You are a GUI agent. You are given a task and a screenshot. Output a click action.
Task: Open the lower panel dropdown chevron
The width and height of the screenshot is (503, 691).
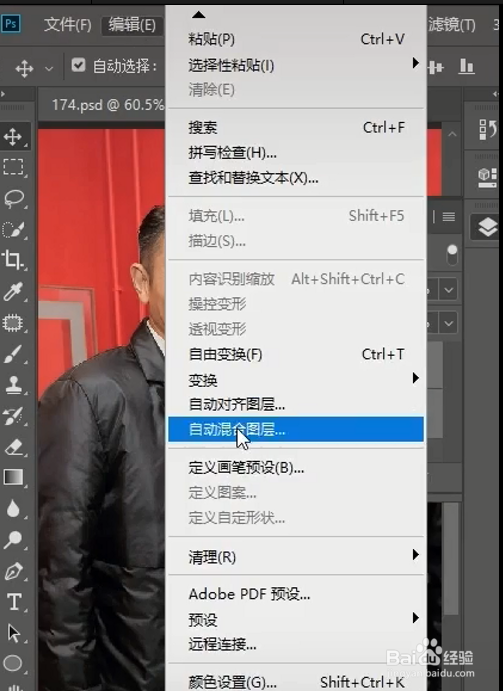pos(449,323)
